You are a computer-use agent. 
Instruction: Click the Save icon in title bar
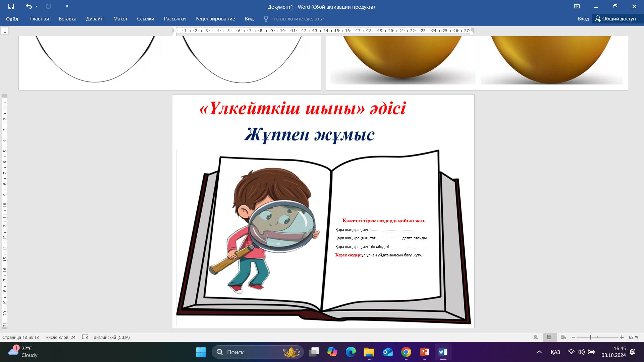tap(11, 6)
